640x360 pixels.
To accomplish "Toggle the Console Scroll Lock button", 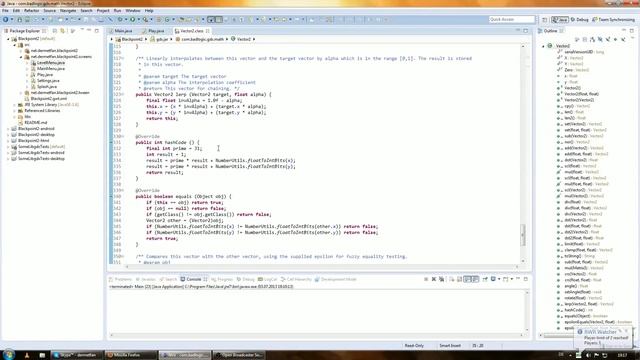I will coord(460,280).
